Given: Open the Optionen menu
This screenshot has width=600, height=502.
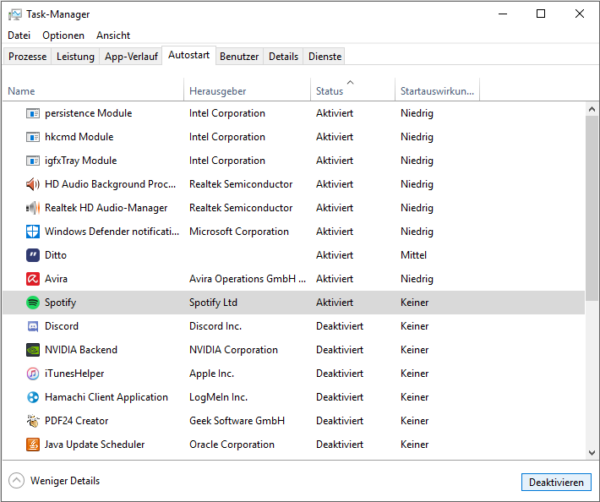Looking at the screenshot, I should (64, 36).
